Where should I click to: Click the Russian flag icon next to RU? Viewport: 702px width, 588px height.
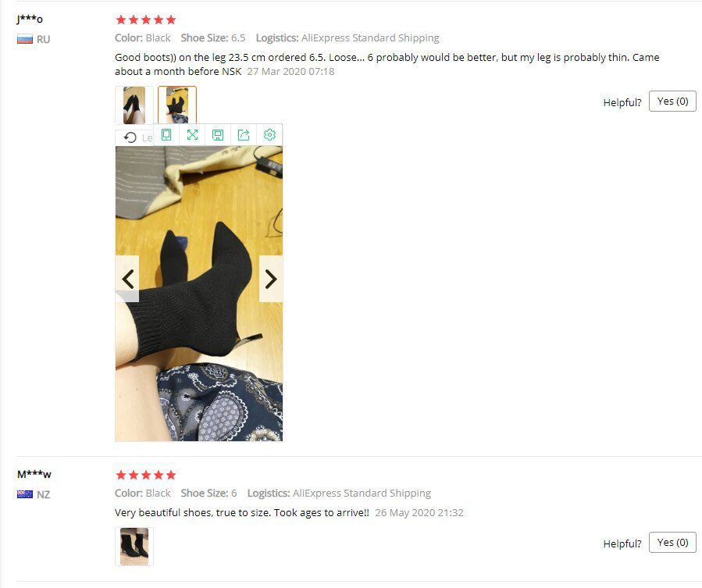coord(25,39)
